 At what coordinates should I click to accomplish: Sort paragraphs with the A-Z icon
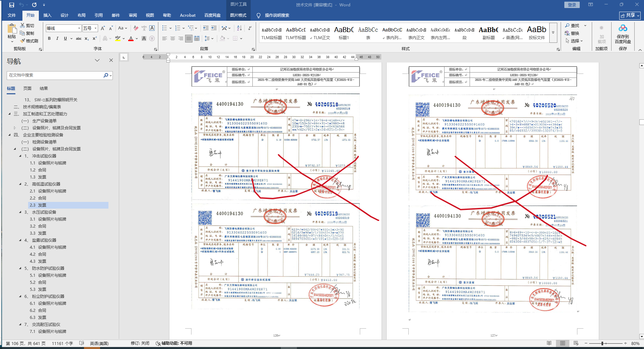tap(224, 28)
